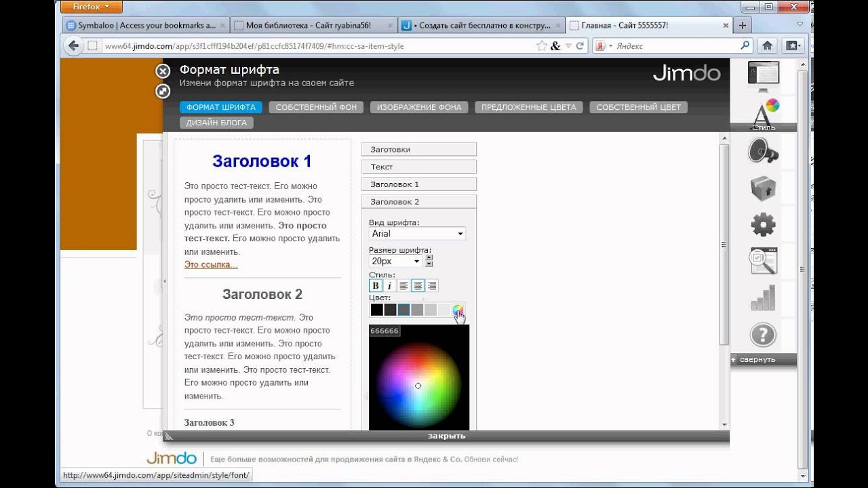
Task: Open the SEO magnifier icon in sidebar
Action: [764, 262]
